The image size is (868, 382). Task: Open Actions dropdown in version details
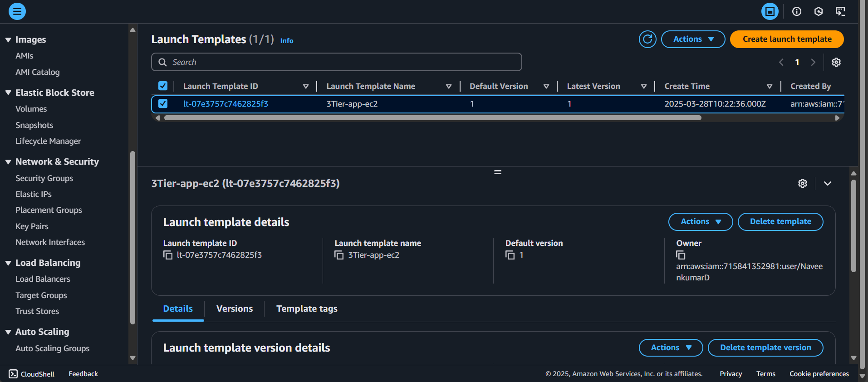tap(671, 348)
